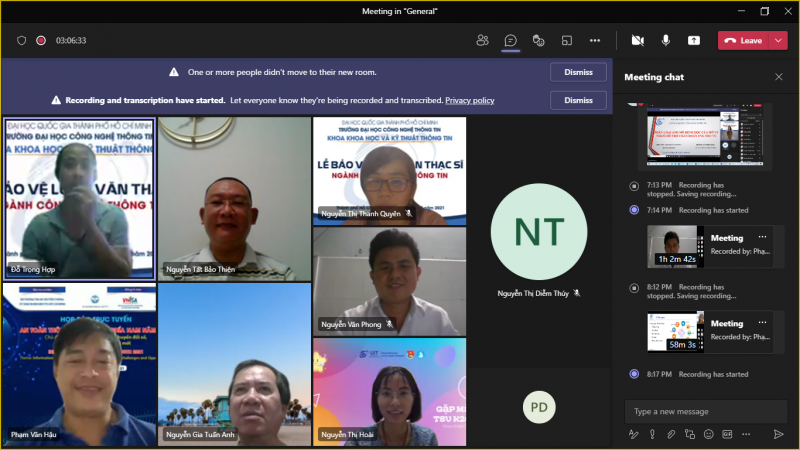This screenshot has width=800, height=450.
Task: Open the GIF picker
Action: 727,434
